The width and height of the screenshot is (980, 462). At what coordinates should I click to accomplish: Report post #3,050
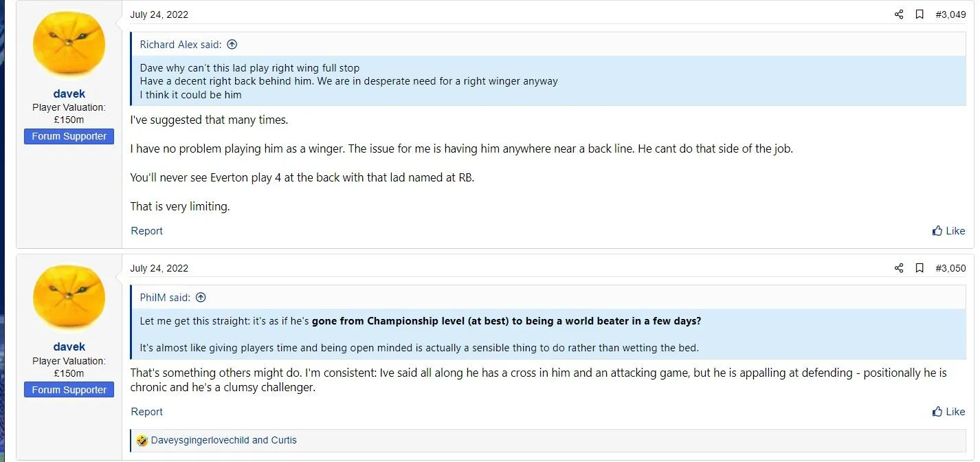point(146,412)
